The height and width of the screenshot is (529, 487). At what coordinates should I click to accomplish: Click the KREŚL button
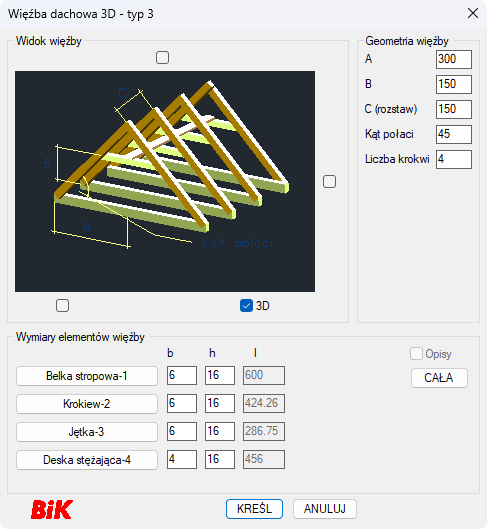(x=254, y=509)
